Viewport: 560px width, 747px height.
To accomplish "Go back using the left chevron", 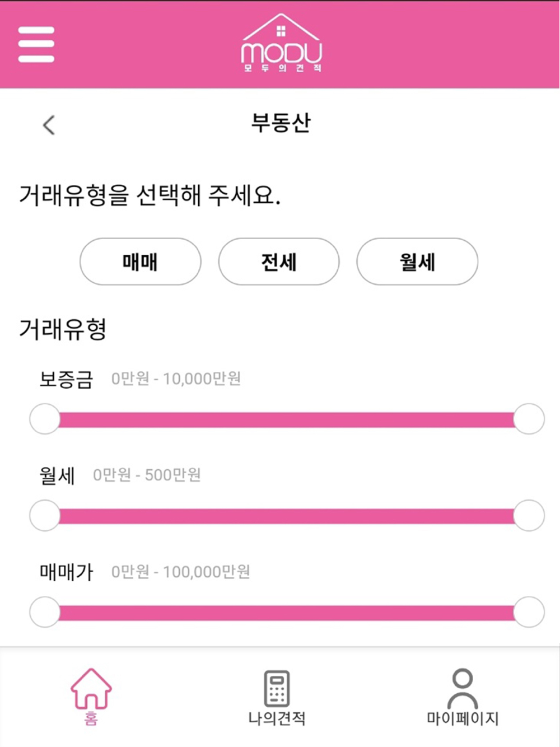I will (49, 125).
